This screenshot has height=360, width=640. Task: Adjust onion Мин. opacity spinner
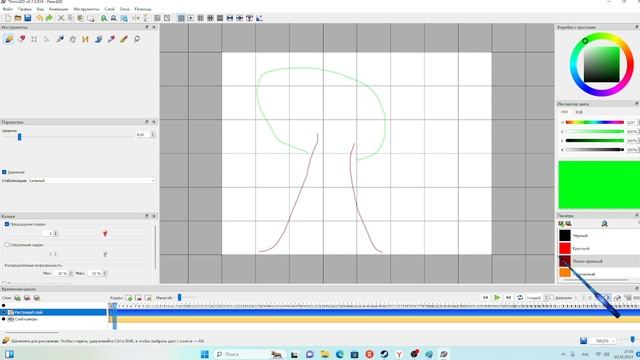(71, 273)
